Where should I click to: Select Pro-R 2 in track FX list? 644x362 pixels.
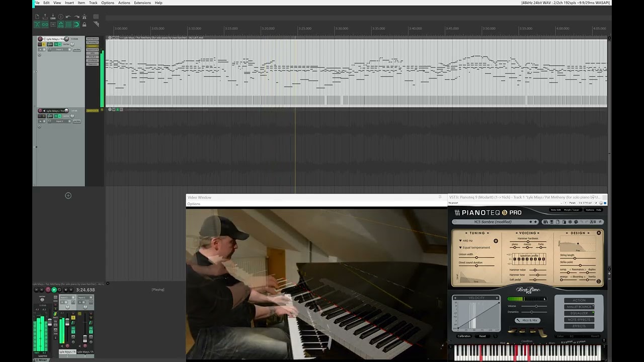93,57
